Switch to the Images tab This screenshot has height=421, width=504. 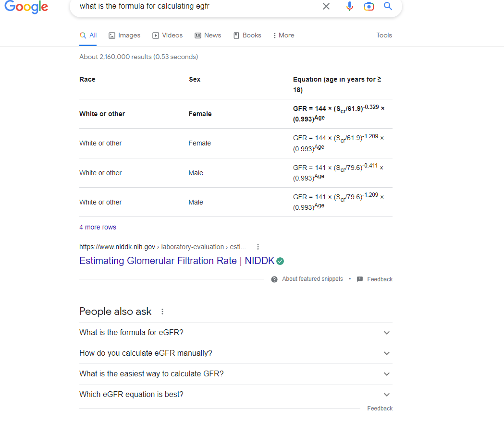click(124, 36)
